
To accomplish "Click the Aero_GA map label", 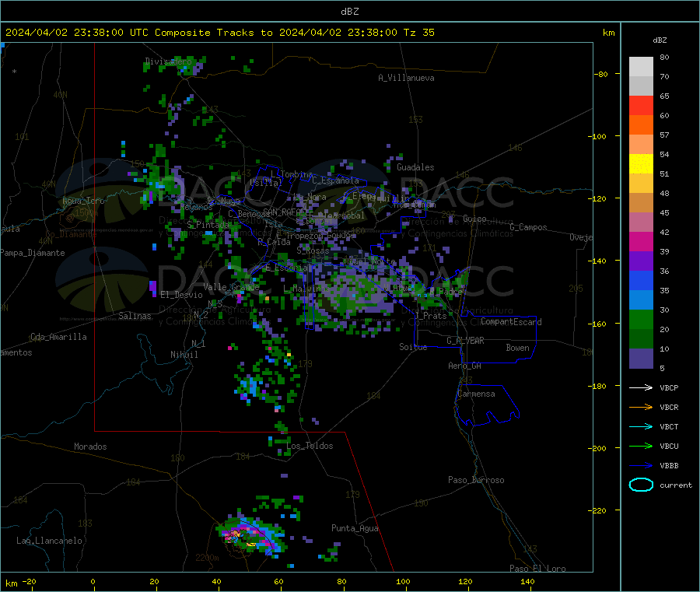I will 465,366.
